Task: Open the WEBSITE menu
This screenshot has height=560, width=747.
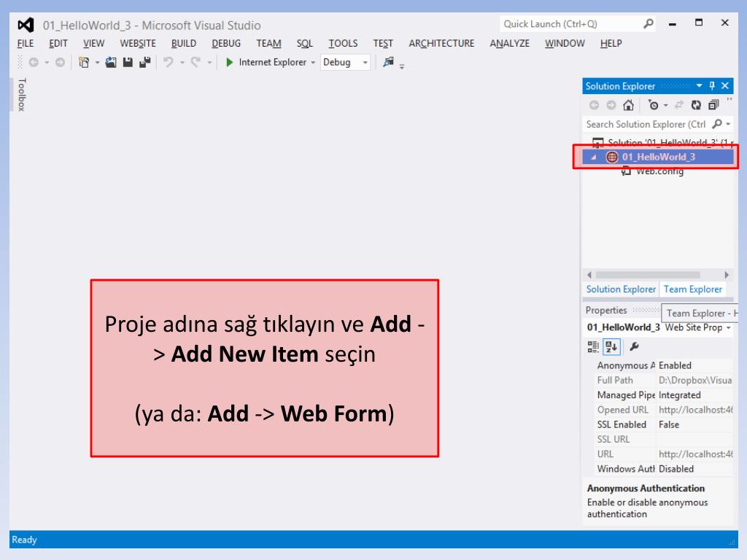Action: point(138,43)
